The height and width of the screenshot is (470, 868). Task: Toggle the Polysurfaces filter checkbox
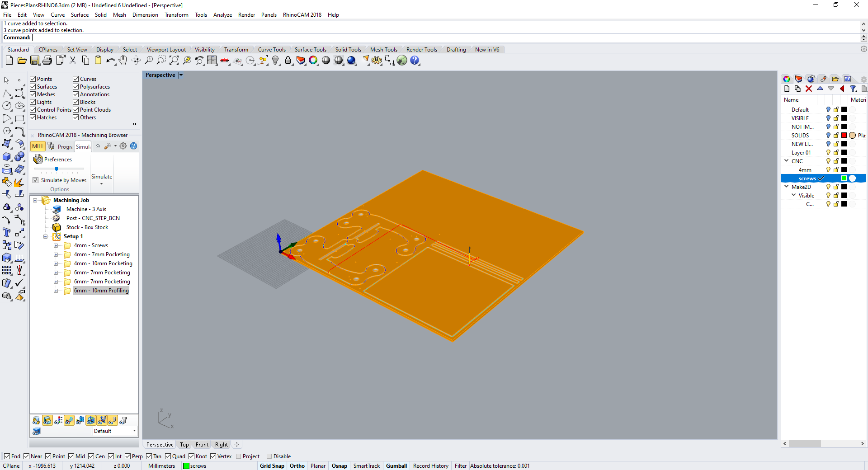point(76,87)
